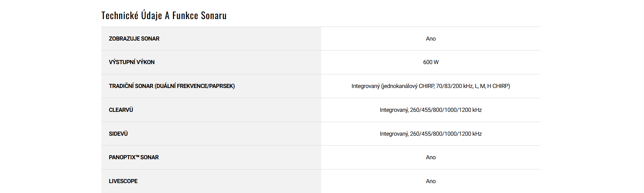Select the CLEARVÜ row label
Screen dimensions: 644x193
pos(121,110)
